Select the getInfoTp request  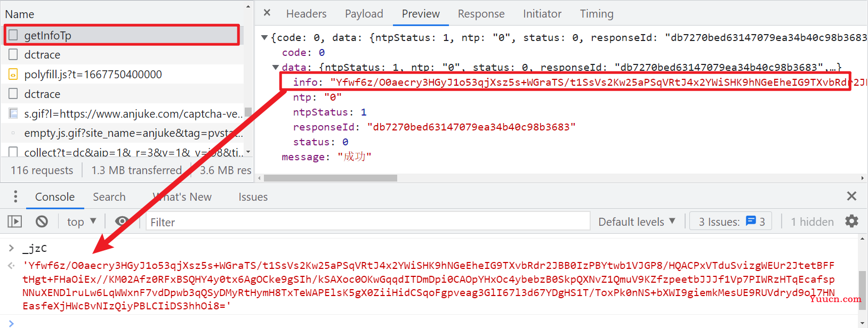[122, 35]
